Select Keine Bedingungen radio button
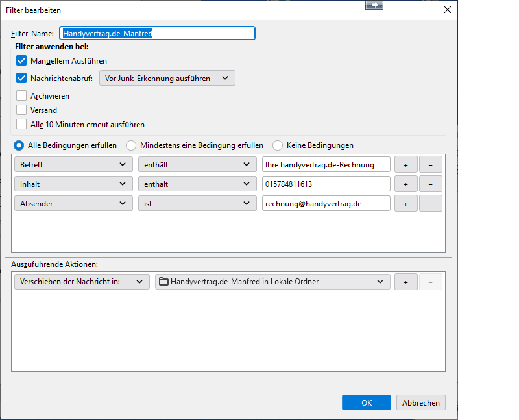The width and height of the screenshot is (519, 420). tap(278, 145)
